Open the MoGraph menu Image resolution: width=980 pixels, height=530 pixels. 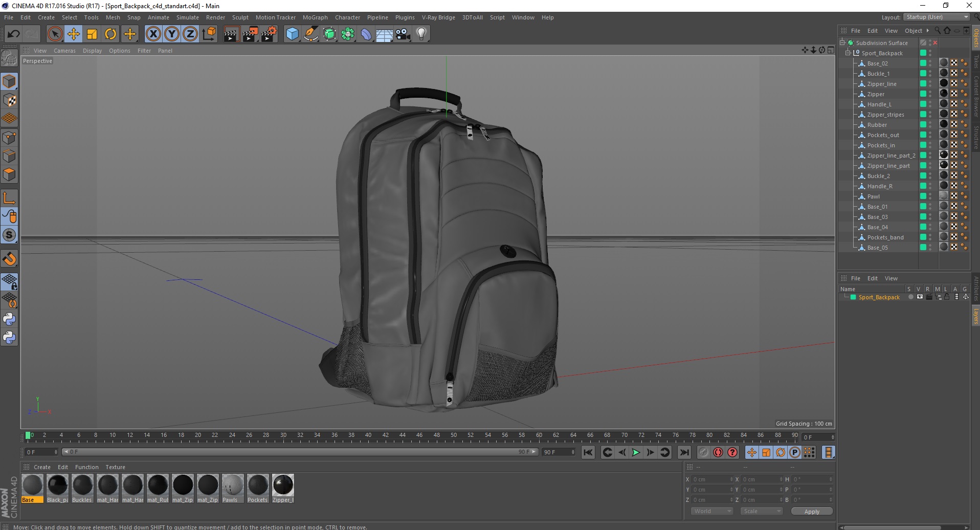pos(315,17)
